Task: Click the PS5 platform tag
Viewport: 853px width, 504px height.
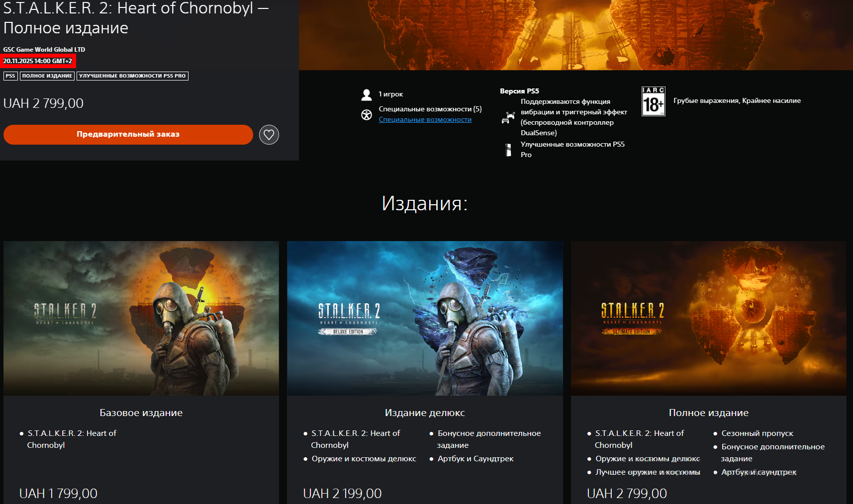Action: tap(10, 76)
